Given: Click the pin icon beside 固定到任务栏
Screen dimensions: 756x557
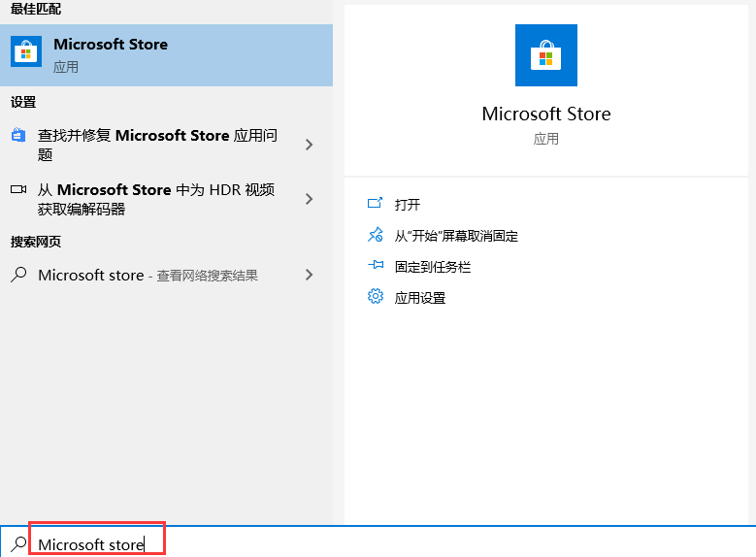Looking at the screenshot, I should [376, 265].
